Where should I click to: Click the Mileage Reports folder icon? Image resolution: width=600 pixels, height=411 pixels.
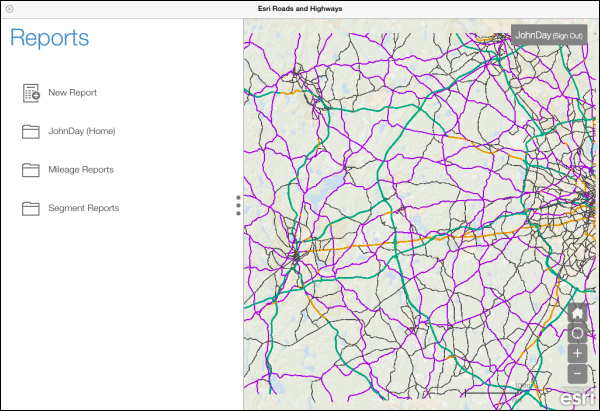click(x=31, y=170)
